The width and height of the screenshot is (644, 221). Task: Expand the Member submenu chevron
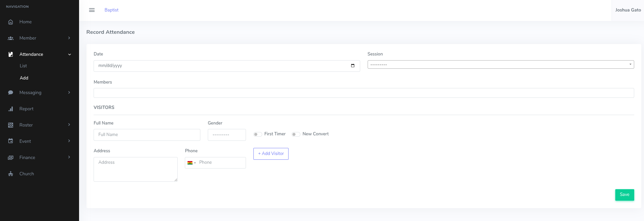(x=69, y=38)
